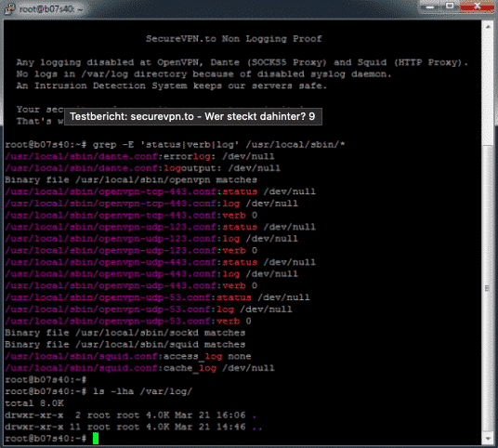Click the squid.conf cache_log /dev/null line
This screenshot has height=448, width=498.
[139, 368]
